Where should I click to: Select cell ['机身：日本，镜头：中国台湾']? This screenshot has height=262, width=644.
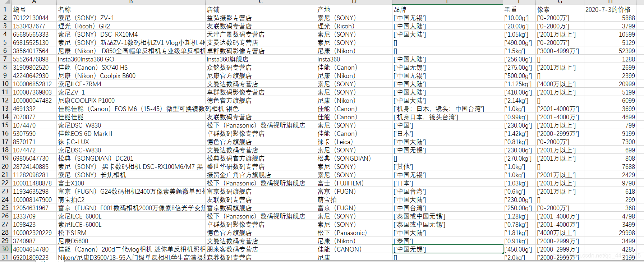(x=447, y=109)
